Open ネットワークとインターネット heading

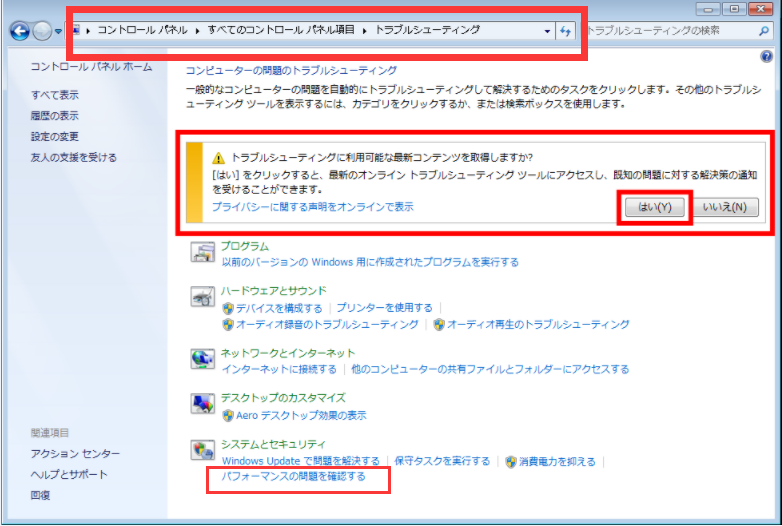[288, 353]
